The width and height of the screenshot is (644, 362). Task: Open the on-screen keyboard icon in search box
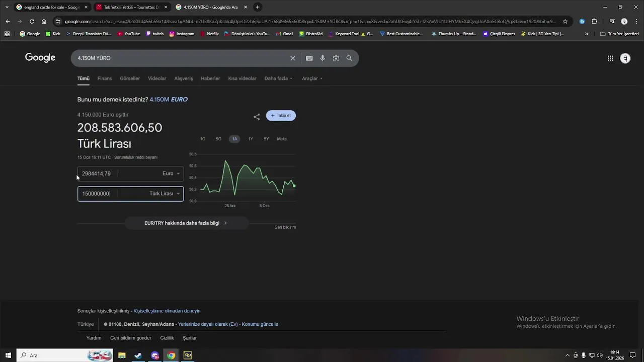(x=309, y=58)
